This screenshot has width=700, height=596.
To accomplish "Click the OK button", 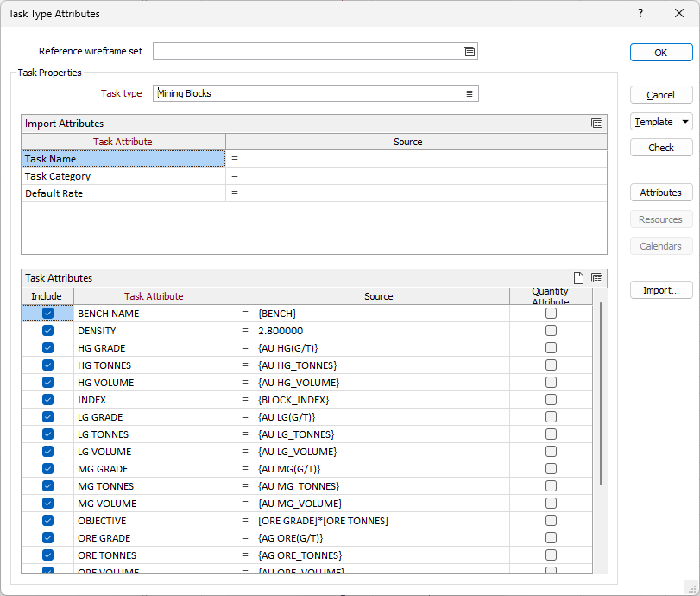I will (661, 53).
